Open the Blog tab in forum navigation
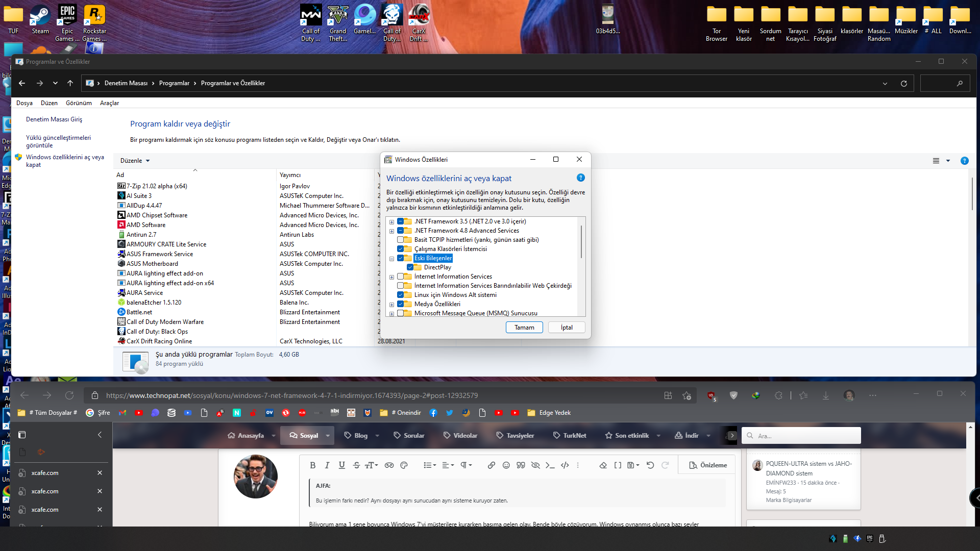 [361, 436]
